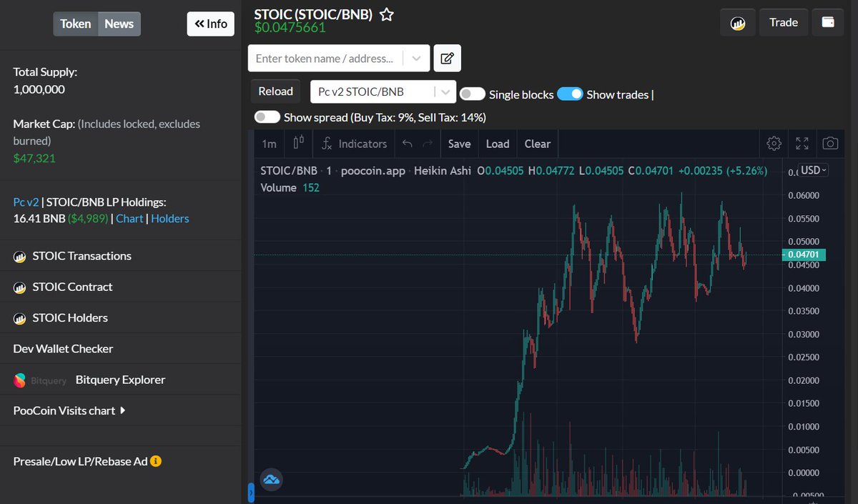Take a chart snapshot camera icon

pyautogui.click(x=830, y=144)
